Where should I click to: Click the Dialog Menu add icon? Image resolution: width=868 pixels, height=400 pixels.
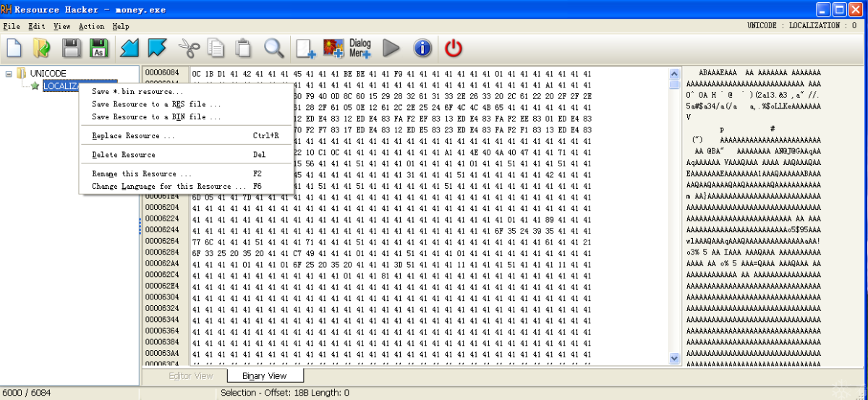(360, 48)
